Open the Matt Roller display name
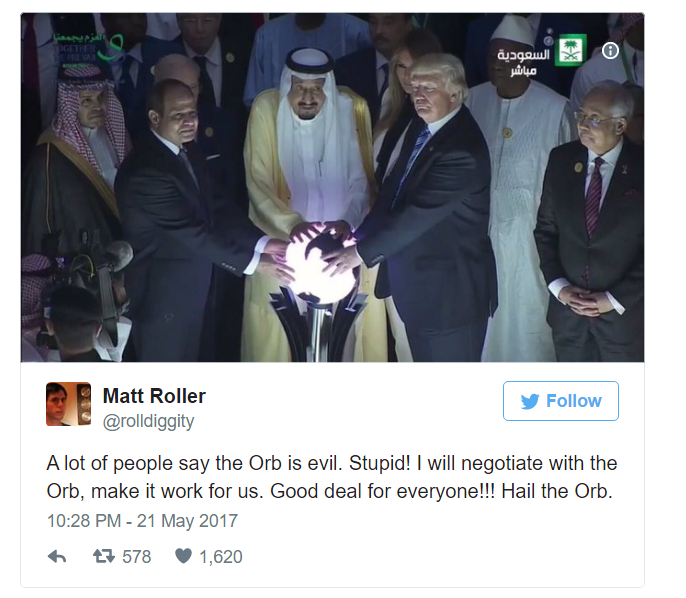The width and height of the screenshot is (686, 598). 154,396
